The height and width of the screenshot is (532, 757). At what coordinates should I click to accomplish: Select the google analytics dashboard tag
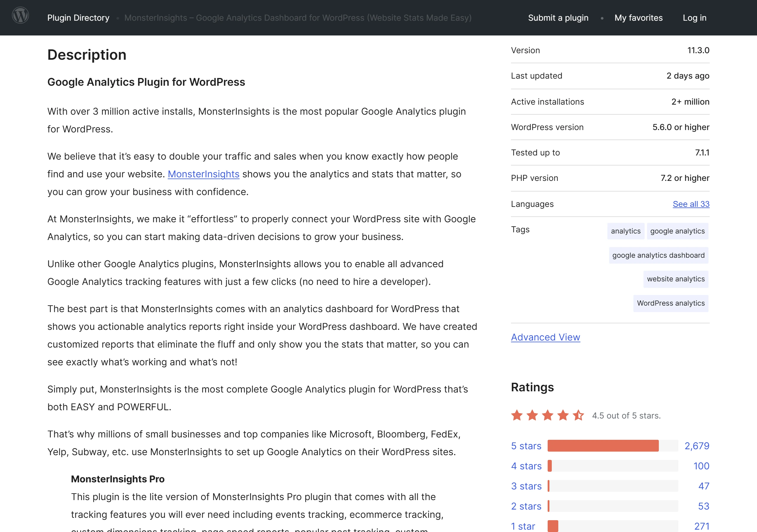click(x=659, y=255)
